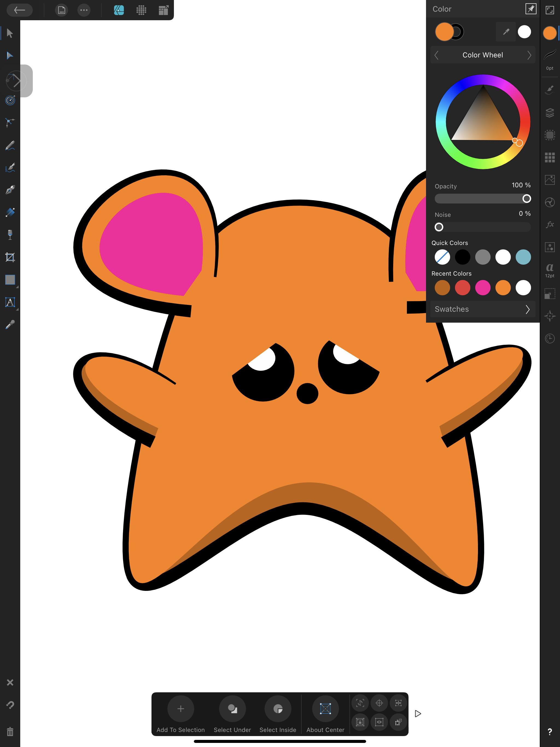
Task: Toggle the Add To Selection mode
Action: point(181,708)
